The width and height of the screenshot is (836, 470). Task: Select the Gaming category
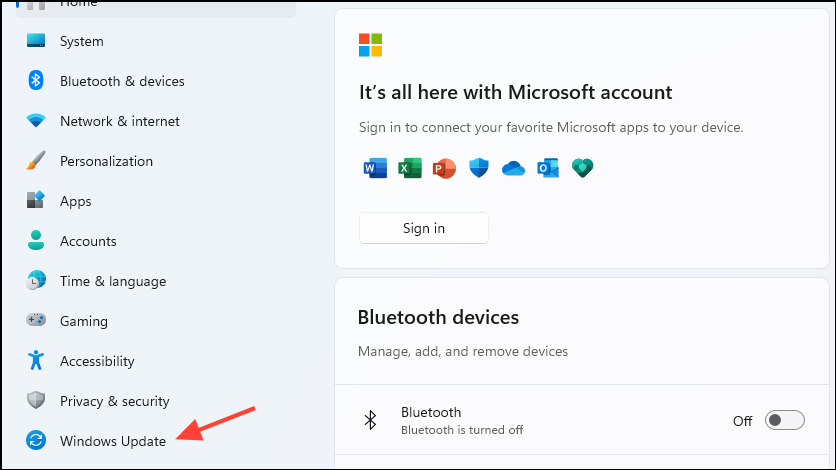tap(84, 321)
